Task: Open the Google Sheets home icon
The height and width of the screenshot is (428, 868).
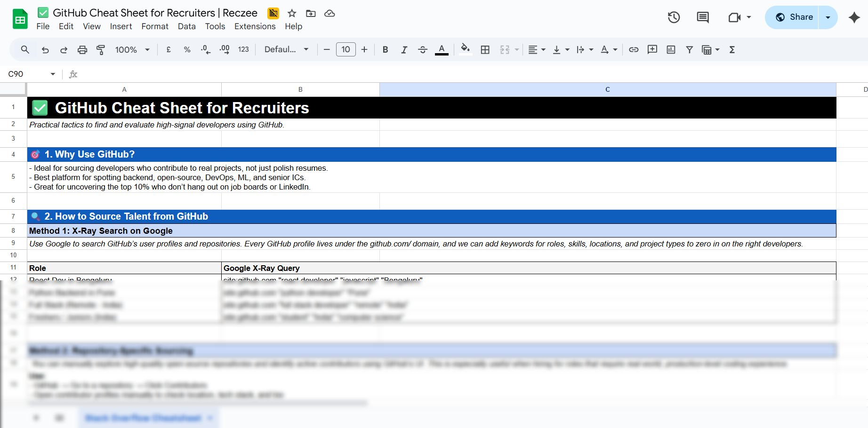Action: click(20, 19)
